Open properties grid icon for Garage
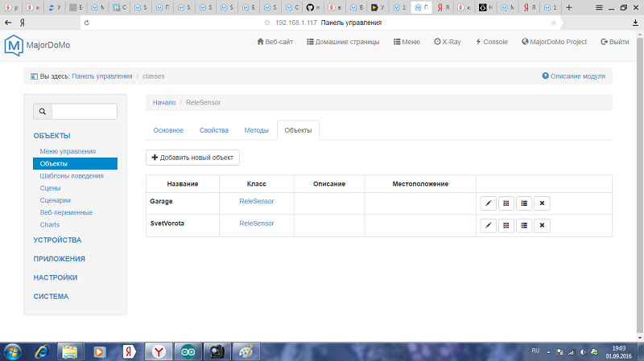The height and width of the screenshot is (361, 644). pyautogui.click(x=506, y=203)
